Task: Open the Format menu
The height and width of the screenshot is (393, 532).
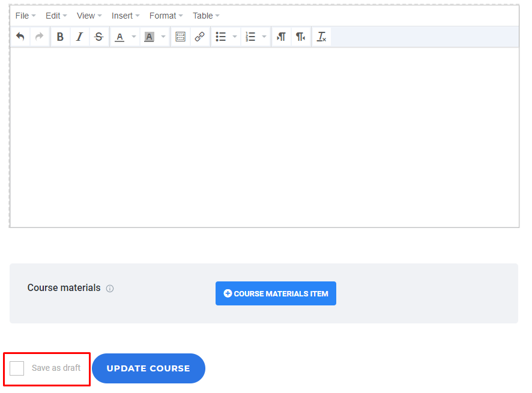Action: pyautogui.click(x=166, y=16)
